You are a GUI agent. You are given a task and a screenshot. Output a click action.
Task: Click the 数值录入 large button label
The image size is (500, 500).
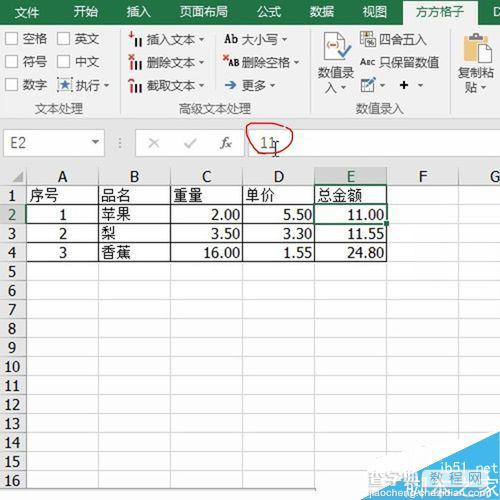pos(336,80)
